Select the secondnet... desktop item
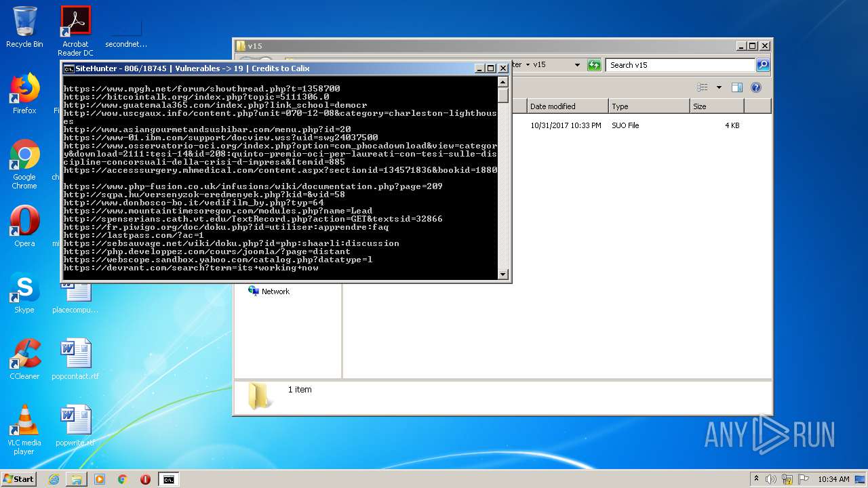 pyautogui.click(x=126, y=30)
